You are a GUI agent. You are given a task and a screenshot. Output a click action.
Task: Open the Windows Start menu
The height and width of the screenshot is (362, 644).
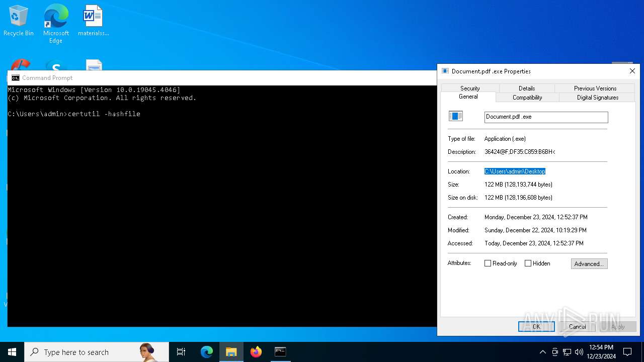(12, 352)
